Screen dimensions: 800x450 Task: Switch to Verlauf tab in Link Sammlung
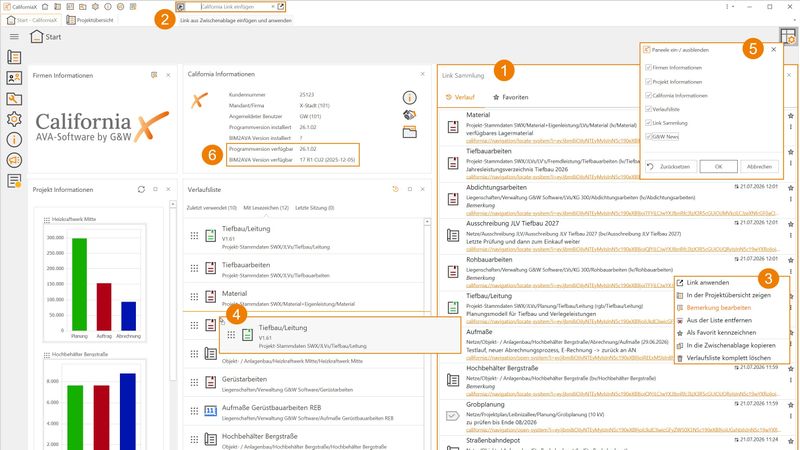click(x=460, y=97)
